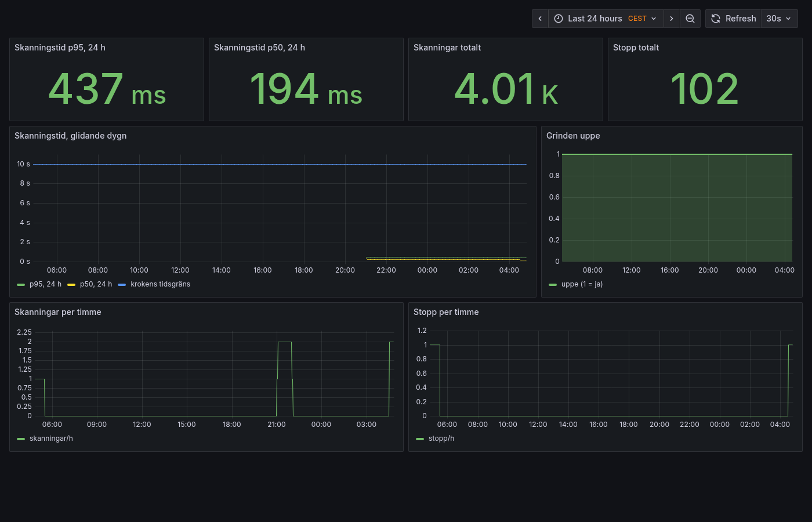Click the CEST timezone label

tap(637, 19)
